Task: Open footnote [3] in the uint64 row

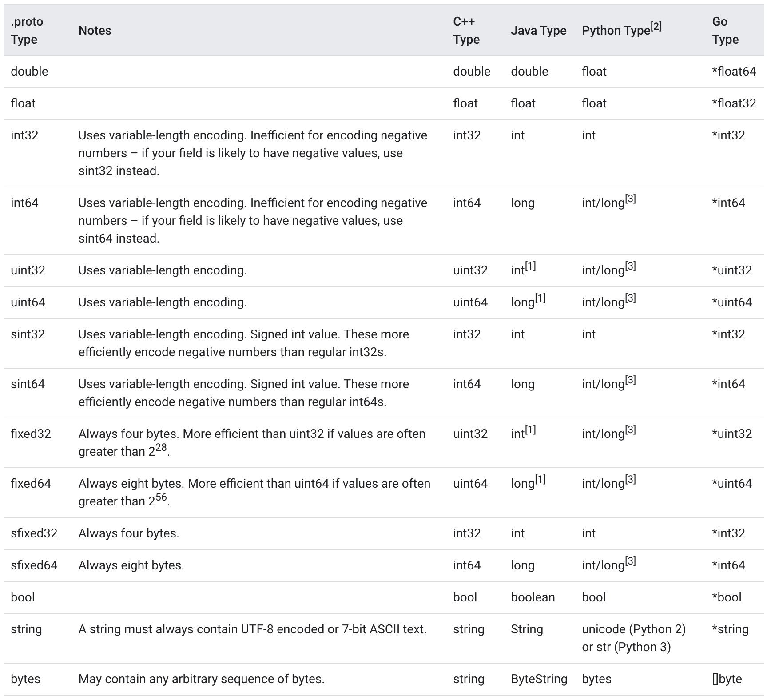Action: click(x=631, y=298)
